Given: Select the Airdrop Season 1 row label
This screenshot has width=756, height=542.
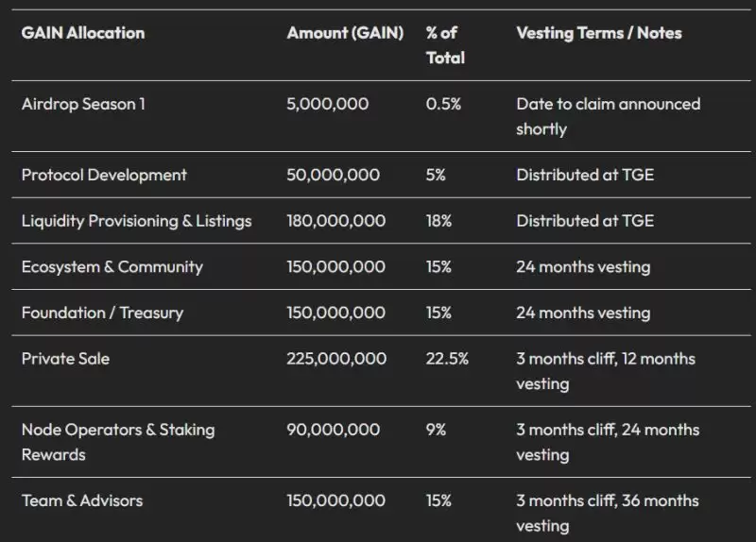Looking at the screenshot, I should (83, 104).
